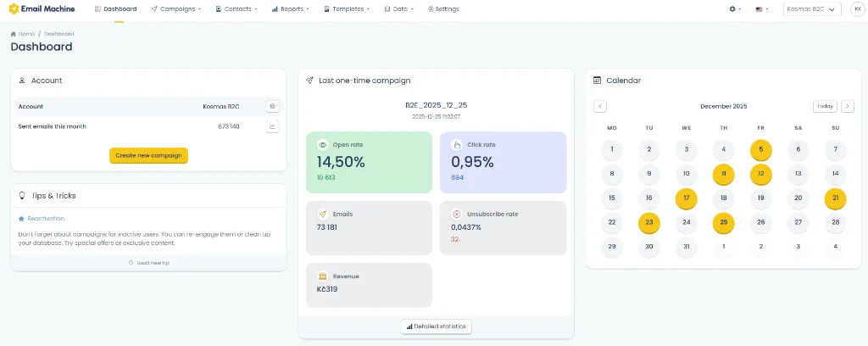The width and height of the screenshot is (868, 346).
Task: Click the Today calendar button
Action: 825,106
